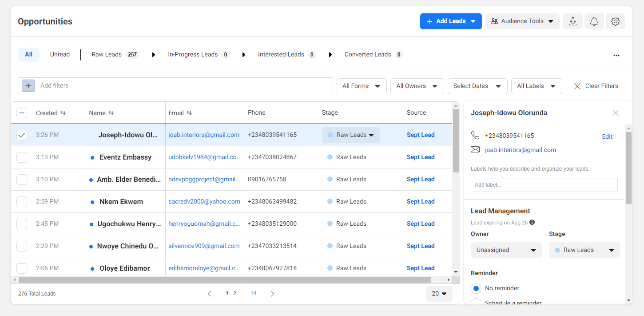
Task: Open the notifications bell icon
Action: 594,21
